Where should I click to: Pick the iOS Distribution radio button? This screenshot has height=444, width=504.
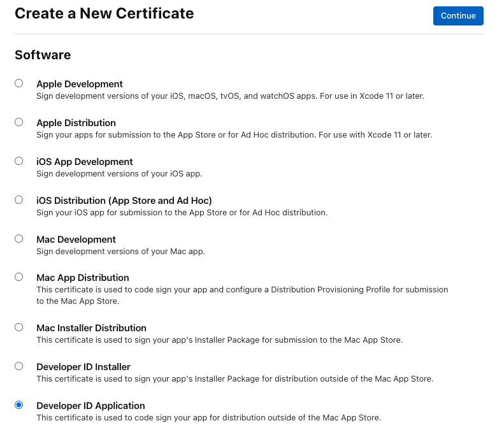pyautogui.click(x=19, y=200)
